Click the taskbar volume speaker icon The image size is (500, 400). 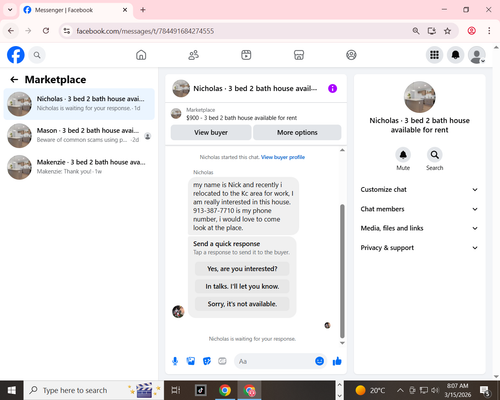[x=435, y=390]
